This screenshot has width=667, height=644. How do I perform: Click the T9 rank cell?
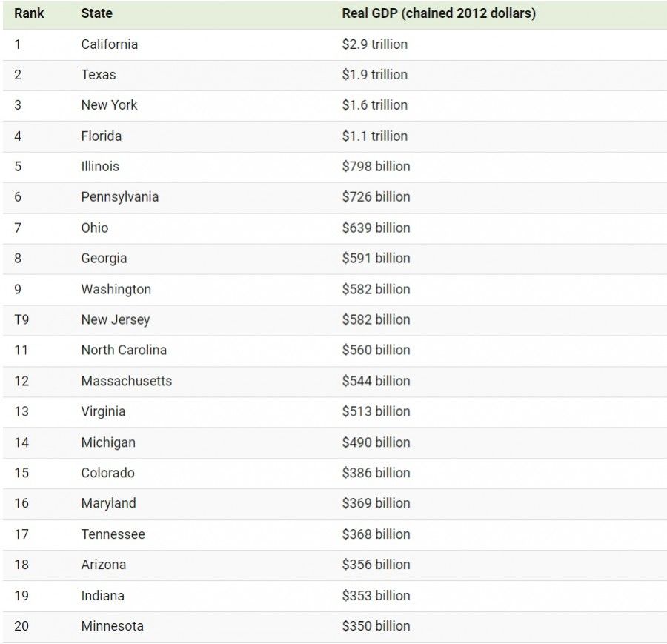21,319
